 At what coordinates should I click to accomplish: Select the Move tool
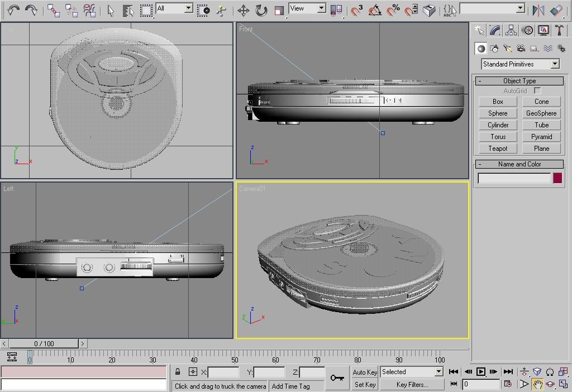244,10
